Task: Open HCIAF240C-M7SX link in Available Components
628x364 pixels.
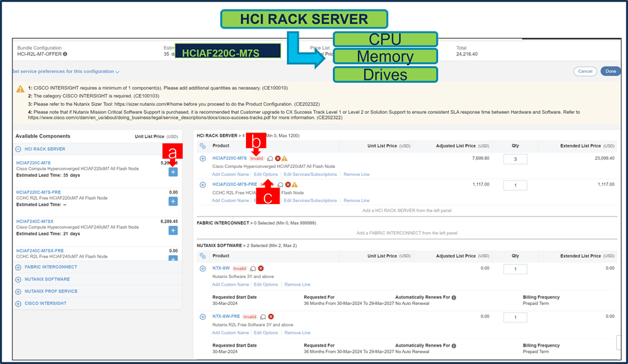Action: (x=35, y=222)
